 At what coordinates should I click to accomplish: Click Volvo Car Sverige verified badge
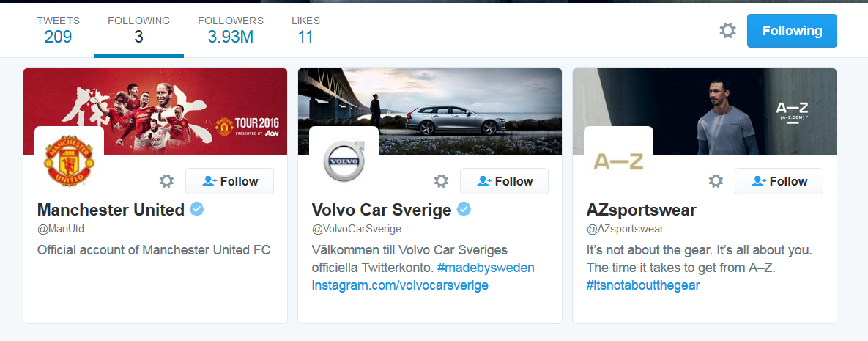tap(464, 210)
